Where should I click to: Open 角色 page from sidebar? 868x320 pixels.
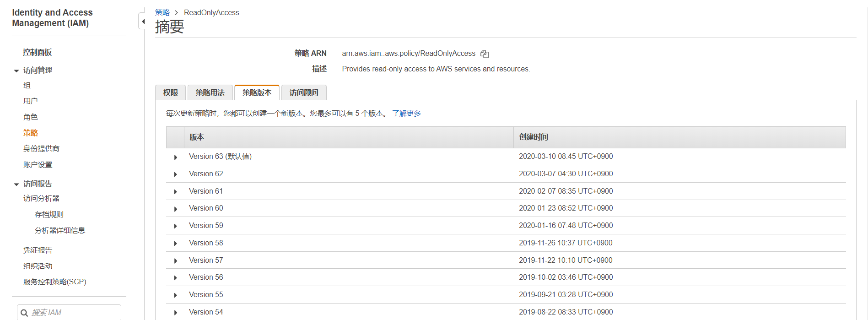tap(30, 117)
